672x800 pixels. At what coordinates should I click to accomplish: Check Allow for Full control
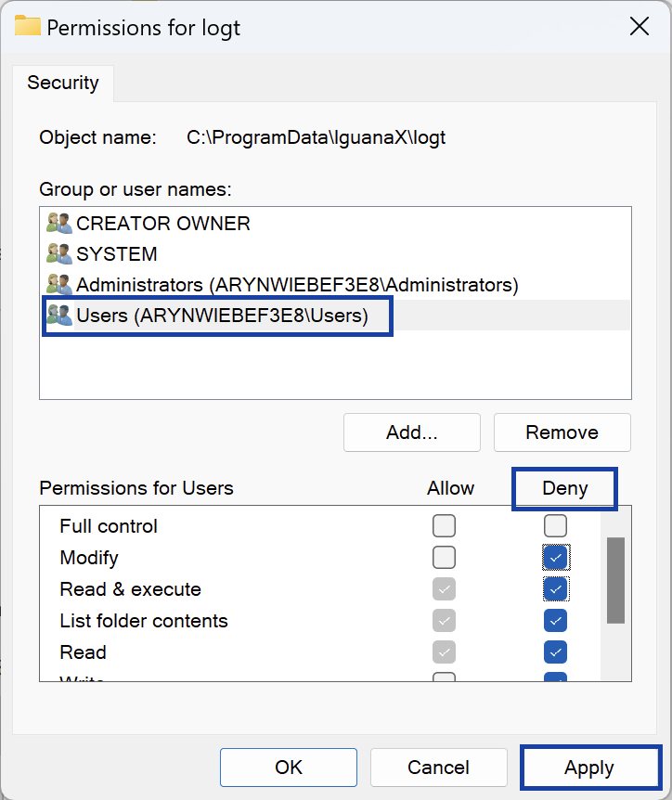(x=444, y=526)
